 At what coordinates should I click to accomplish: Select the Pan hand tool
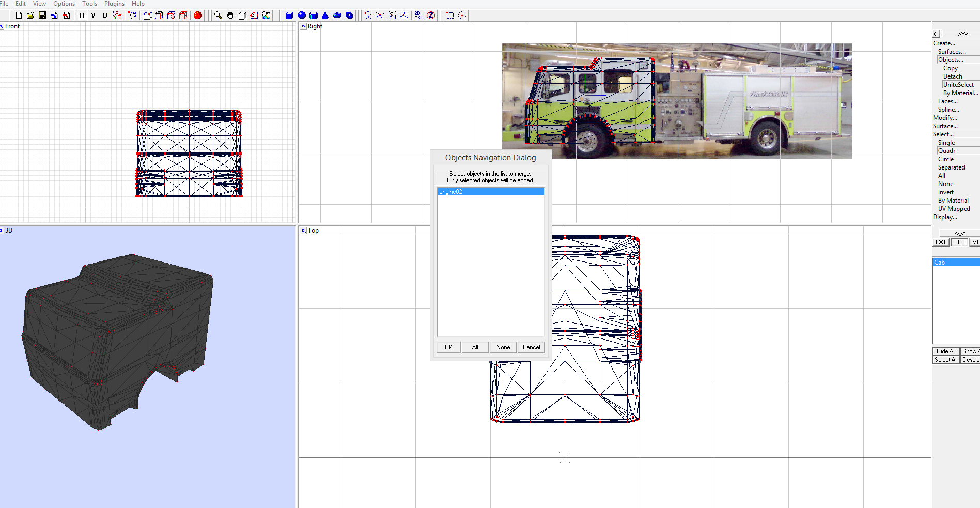coord(229,15)
